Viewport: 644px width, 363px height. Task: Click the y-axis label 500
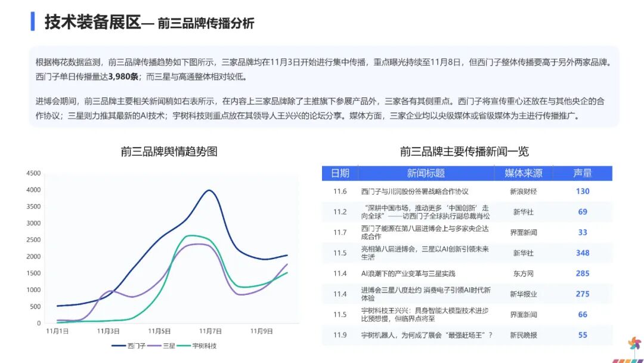point(35,307)
